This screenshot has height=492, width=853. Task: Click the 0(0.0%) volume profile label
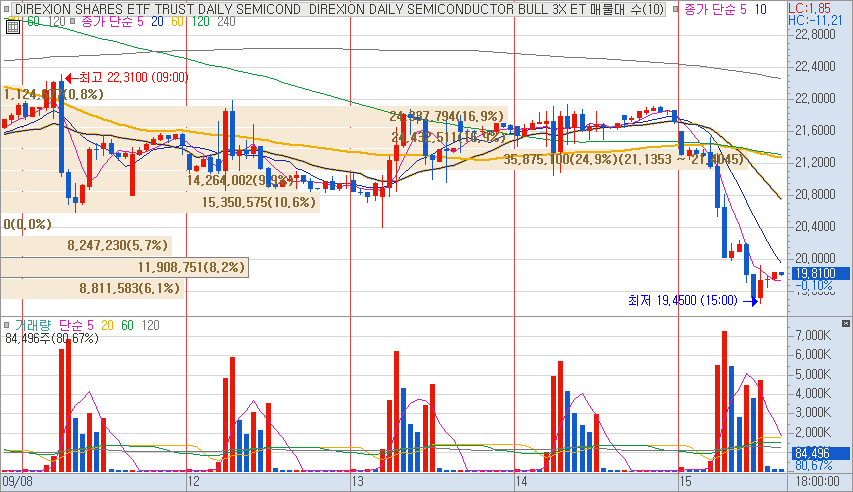[27, 224]
